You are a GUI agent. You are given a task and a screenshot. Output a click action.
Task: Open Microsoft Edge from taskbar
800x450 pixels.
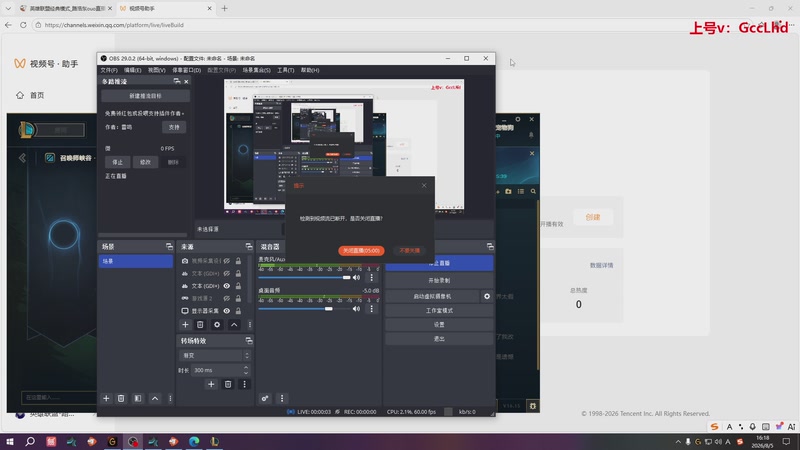pos(194,441)
